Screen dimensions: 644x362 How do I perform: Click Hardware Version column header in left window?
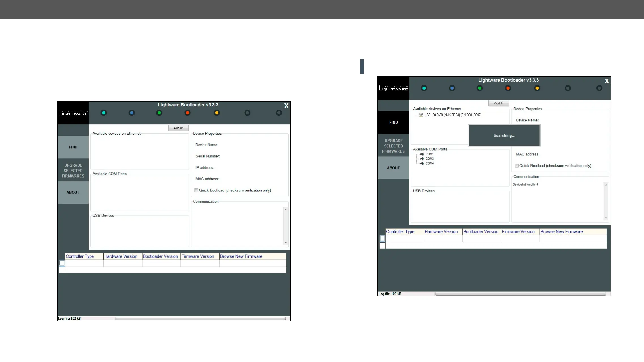(123, 256)
